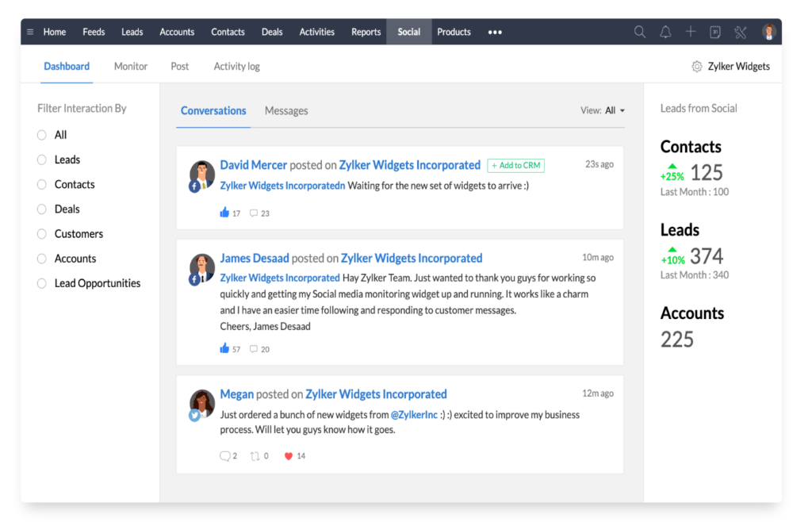Open settings gear beside Zylker Widgets
Image resolution: width=812 pixels, height=522 pixels.
tap(697, 67)
